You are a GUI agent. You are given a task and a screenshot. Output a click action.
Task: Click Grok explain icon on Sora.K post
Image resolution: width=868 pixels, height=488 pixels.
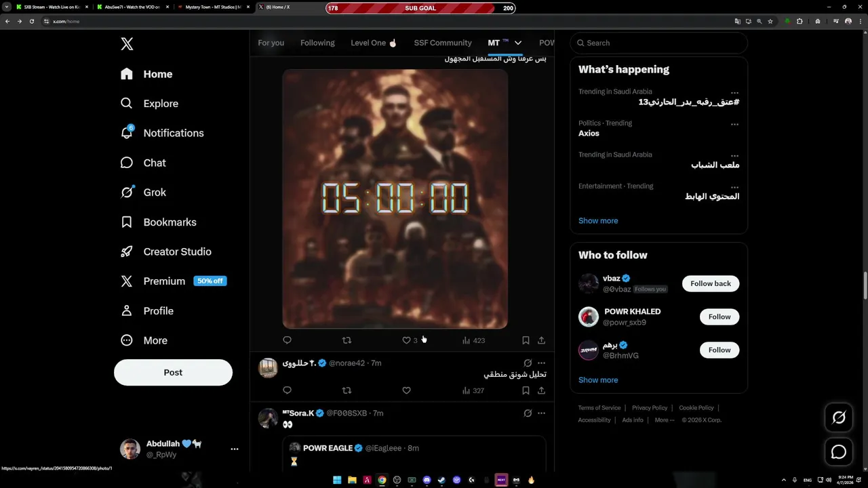click(x=528, y=413)
